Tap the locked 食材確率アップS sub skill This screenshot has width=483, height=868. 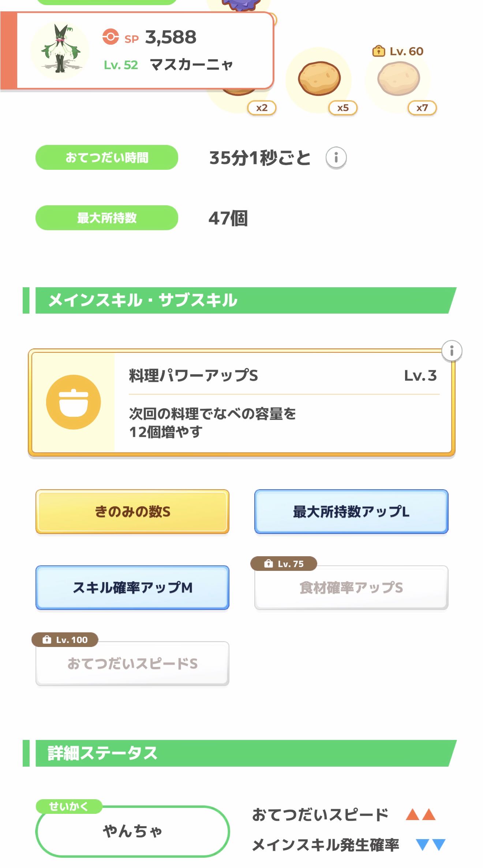tap(351, 588)
